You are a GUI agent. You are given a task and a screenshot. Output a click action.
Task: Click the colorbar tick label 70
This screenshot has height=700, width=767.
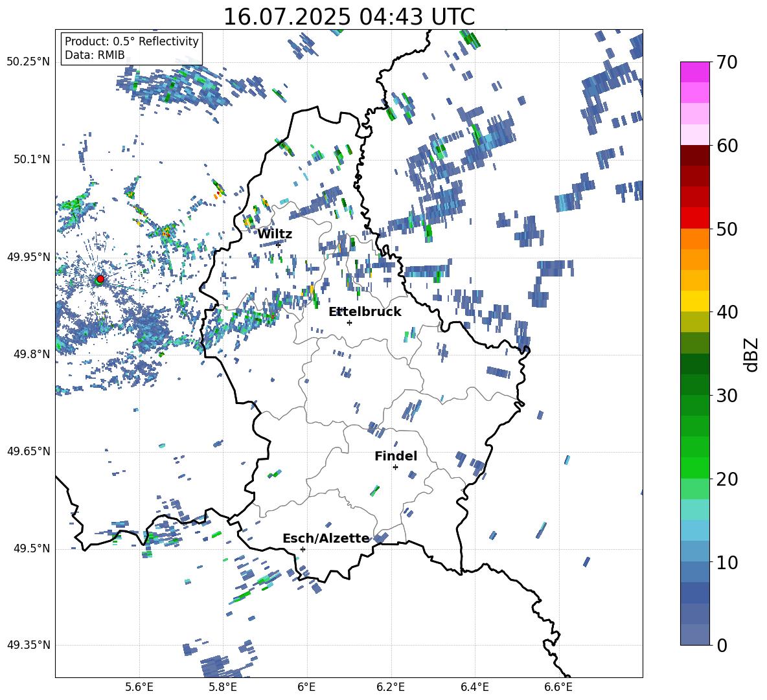pos(727,62)
